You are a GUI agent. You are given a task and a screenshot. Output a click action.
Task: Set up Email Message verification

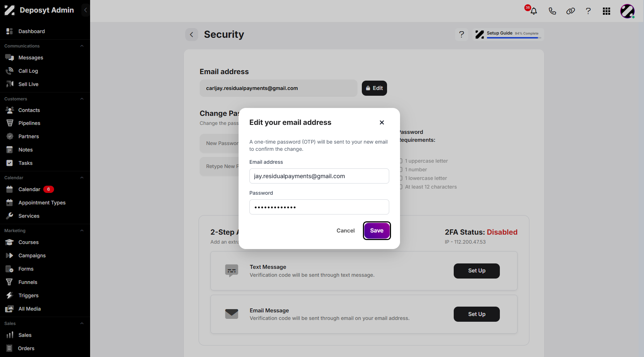coord(476,314)
